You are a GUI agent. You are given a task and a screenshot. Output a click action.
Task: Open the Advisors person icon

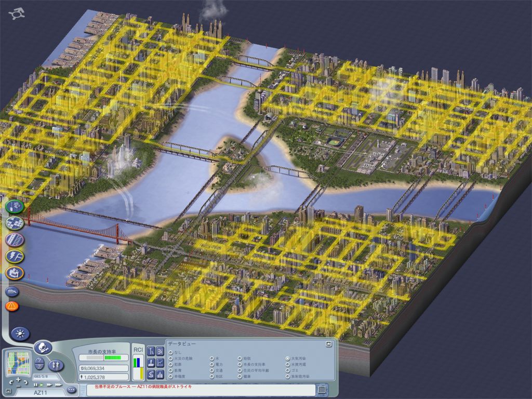pos(151,363)
